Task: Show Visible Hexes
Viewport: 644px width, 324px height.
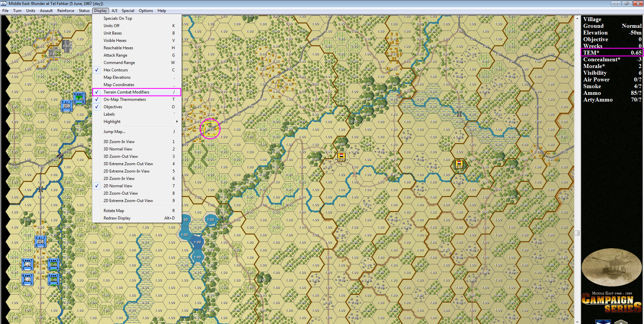Action: pyautogui.click(x=137, y=41)
